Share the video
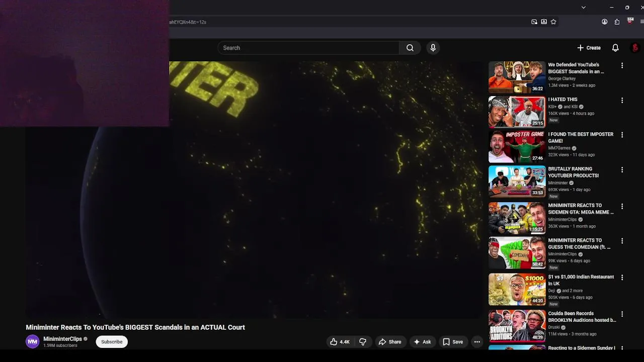The image size is (644, 362). [390, 342]
